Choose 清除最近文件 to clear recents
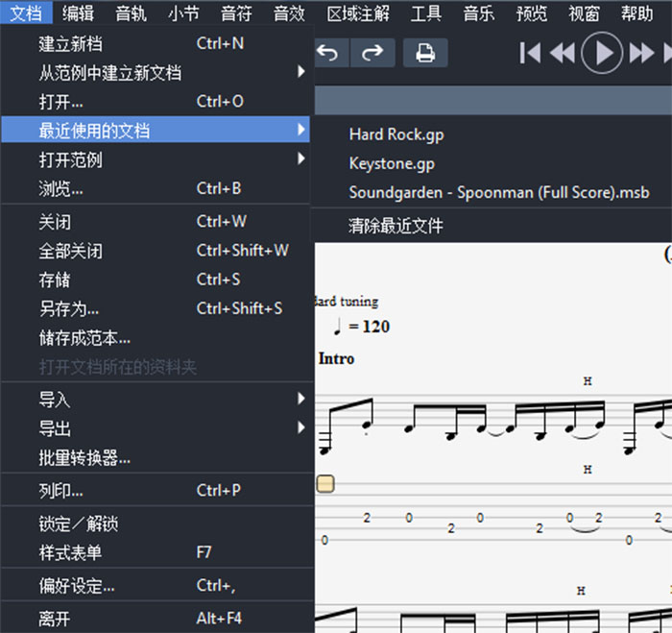 click(x=396, y=227)
